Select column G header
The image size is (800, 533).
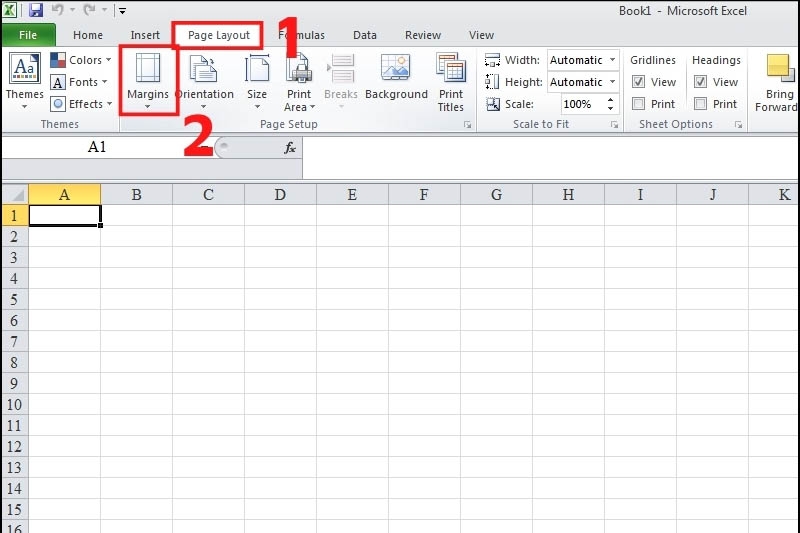[496, 194]
